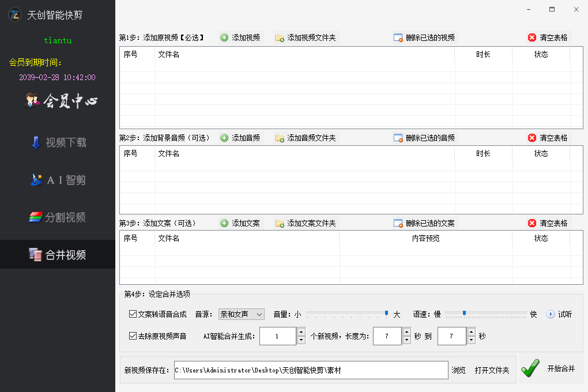588x392 pixels.
Task: Open the 视频下载 section
Action: (x=58, y=142)
